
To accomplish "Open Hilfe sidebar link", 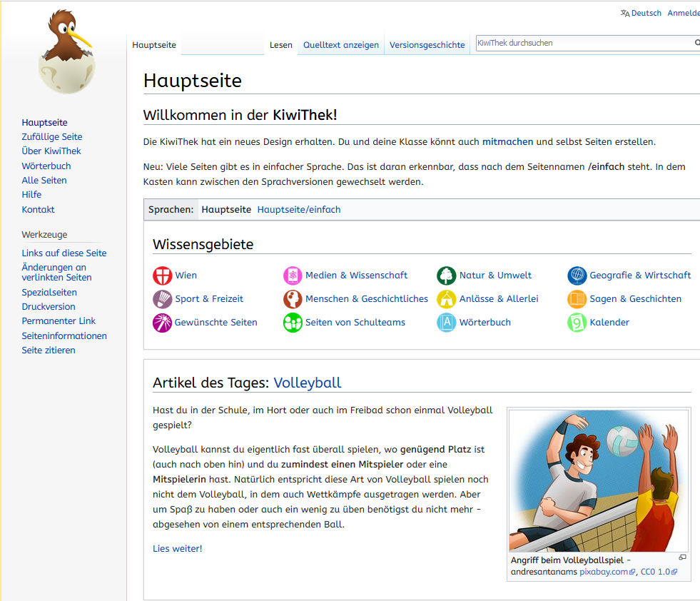I will click(31, 195).
